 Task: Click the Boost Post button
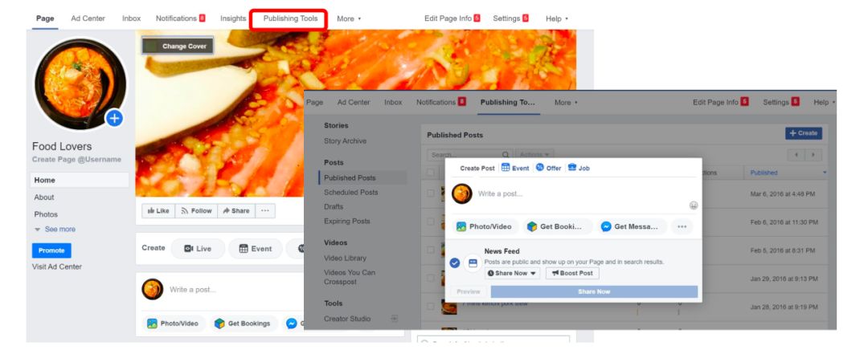572,273
